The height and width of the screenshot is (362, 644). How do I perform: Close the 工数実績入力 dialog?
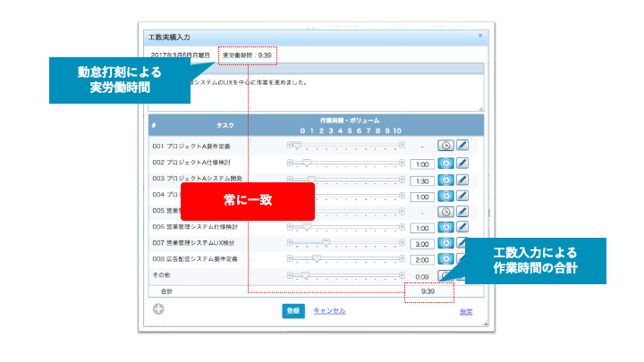(479, 37)
